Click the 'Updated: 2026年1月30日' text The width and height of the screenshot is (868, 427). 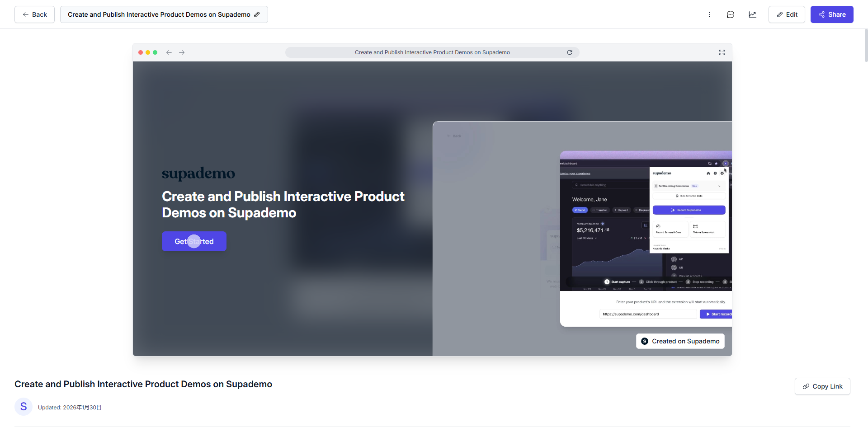click(x=70, y=407)
